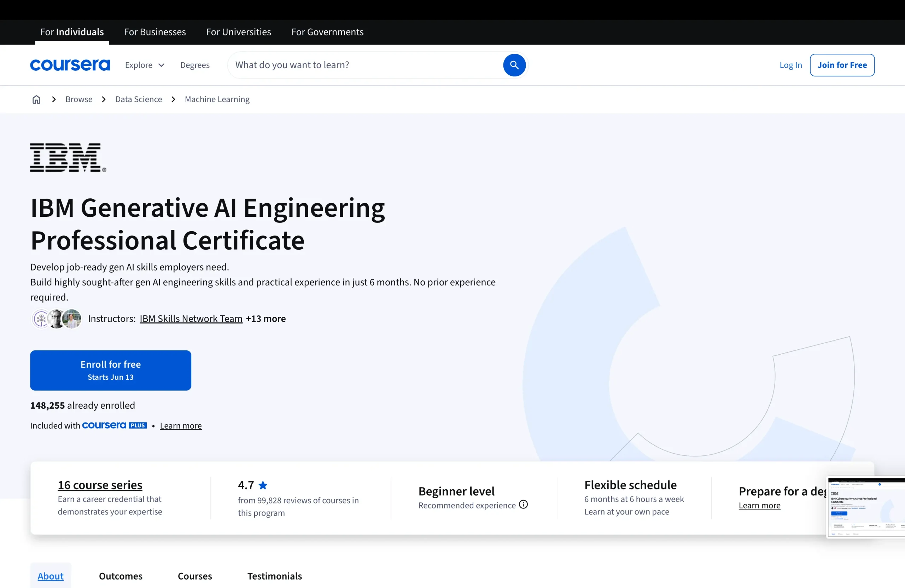
Task: Go to Browse in breadcrumb
Action: click(x=79, y=99)
